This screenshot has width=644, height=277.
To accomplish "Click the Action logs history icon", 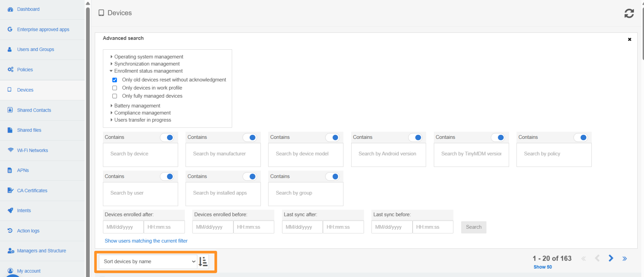I will point(10,231).
